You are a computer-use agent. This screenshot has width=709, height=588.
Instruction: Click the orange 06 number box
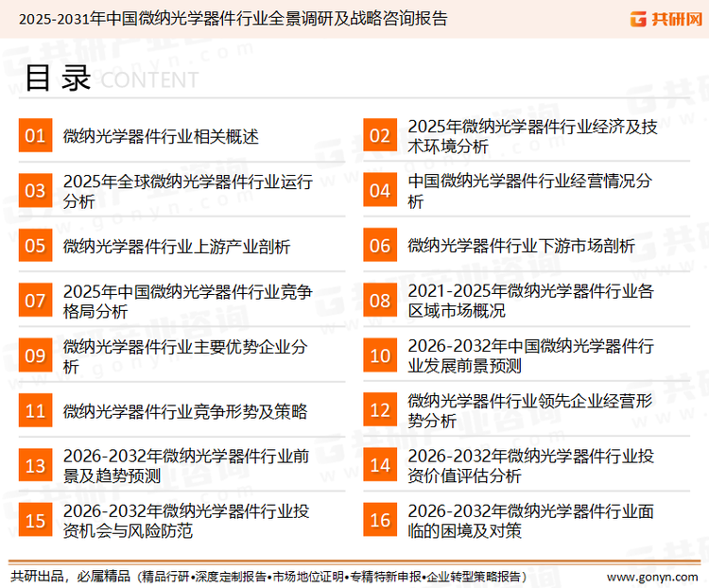pos(380,245)
